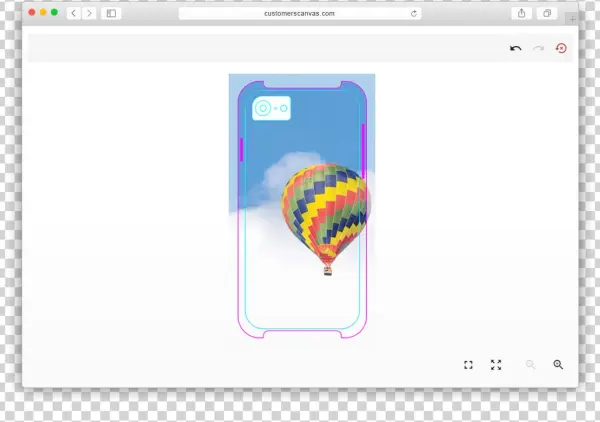Image resolution: width=600 pixels, height=422 pixels.
Task: Open a new browser tab
Action: tap(572, 18)
